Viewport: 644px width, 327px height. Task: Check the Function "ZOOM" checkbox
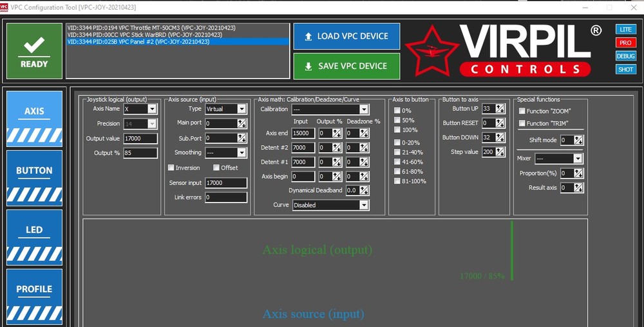[522, 111]
